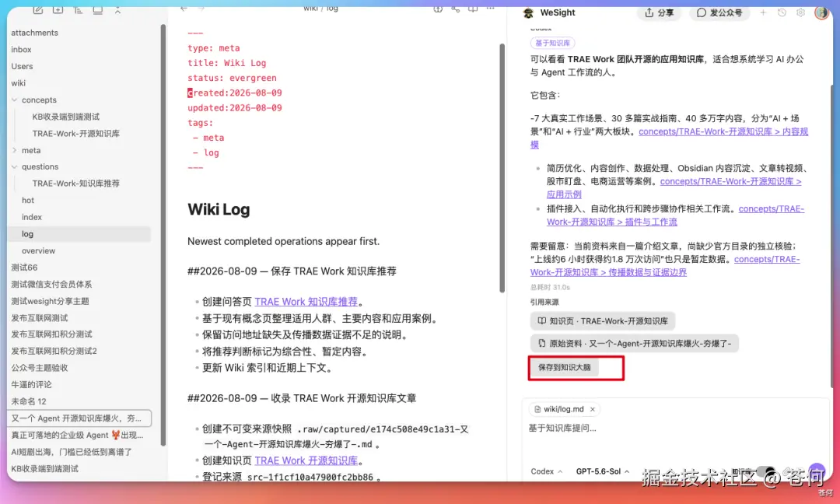The image size is (840, 504).
Task: Navigate forward with the right arrow
Action: click(201, 9)
